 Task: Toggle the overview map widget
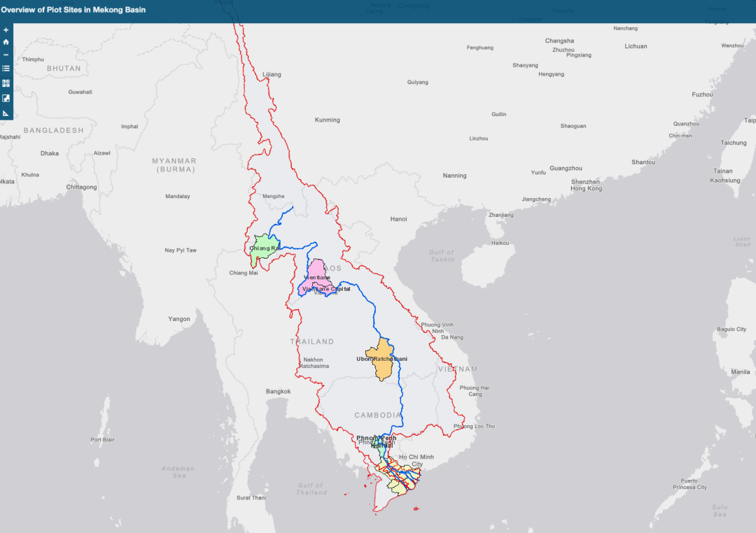point(6,99)
